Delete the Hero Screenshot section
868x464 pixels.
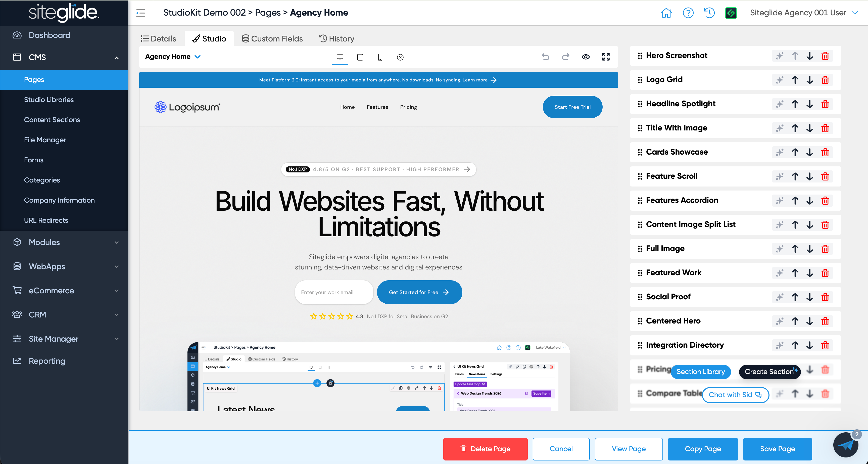click(x=825, y=56)
